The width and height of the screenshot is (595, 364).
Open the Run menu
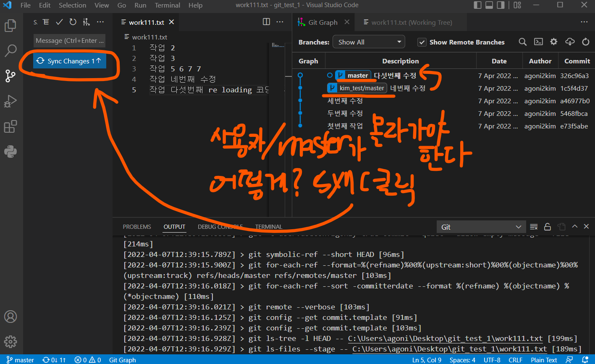(140, 5)
